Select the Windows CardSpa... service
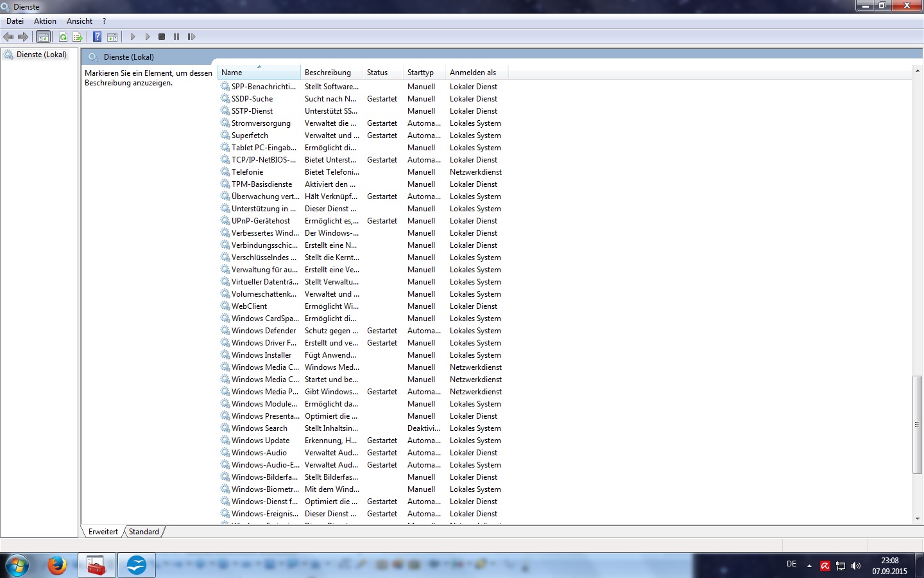The image size is (924, 578). (265, 318)
